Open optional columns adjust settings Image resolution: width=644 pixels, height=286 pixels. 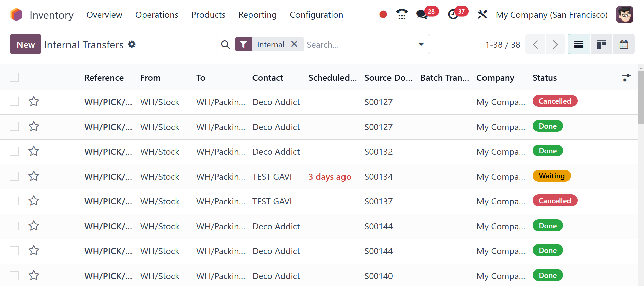coord(626,78)
